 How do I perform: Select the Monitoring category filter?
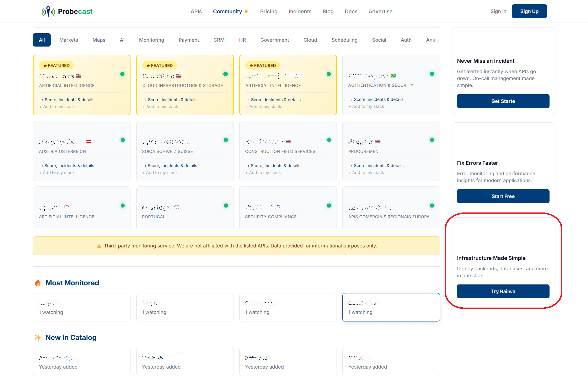pyautogui.click(x=151, y=40)
